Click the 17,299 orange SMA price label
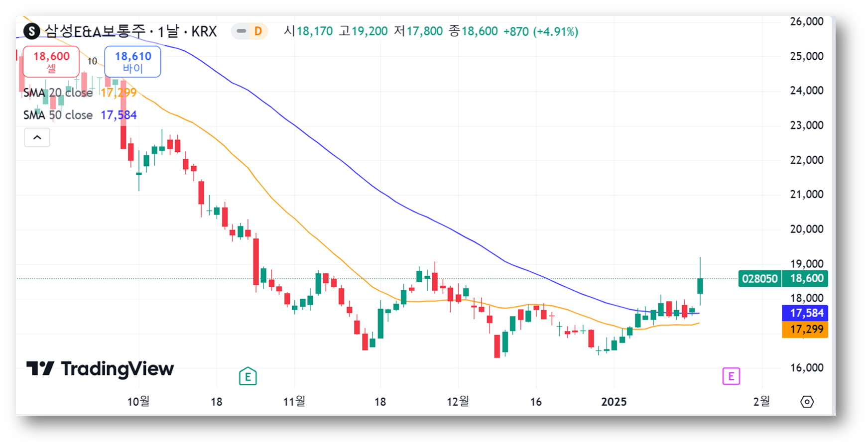 (805, 330)
